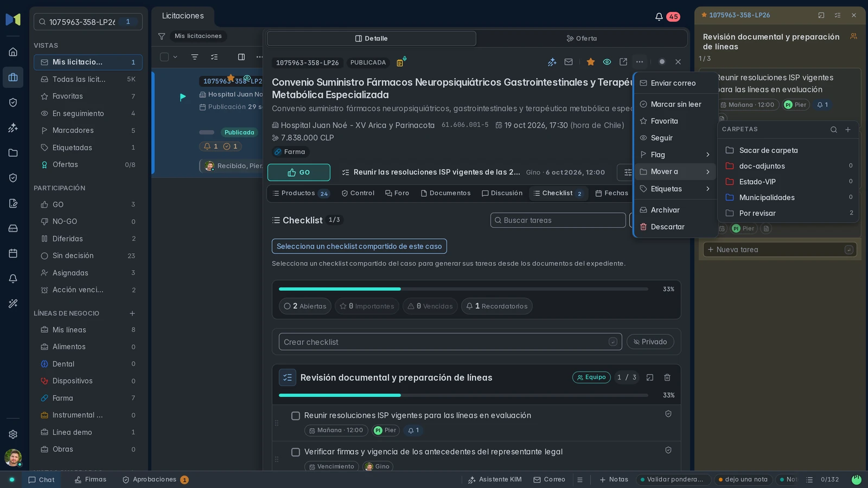Open tender in external window icon
Viewport: 868px width, 488px height.
pyautogui.click(x=623, y=62)
